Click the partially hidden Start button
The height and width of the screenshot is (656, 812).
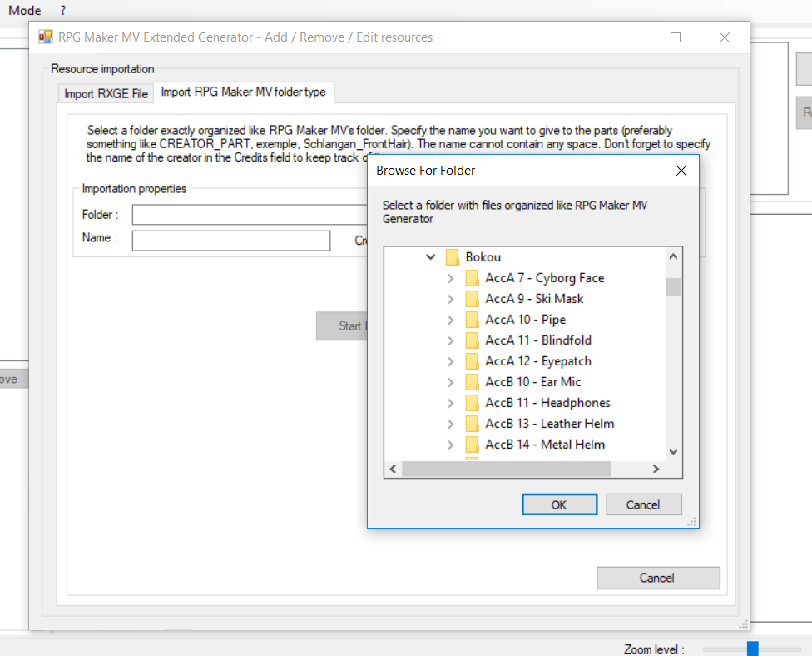(x=342, y=326)
